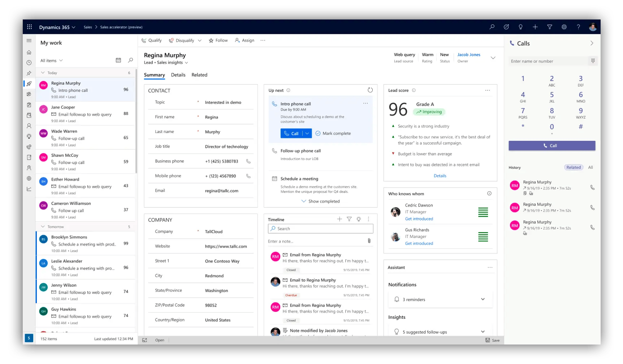Expand Show completed activities

(x=321, y=201)
